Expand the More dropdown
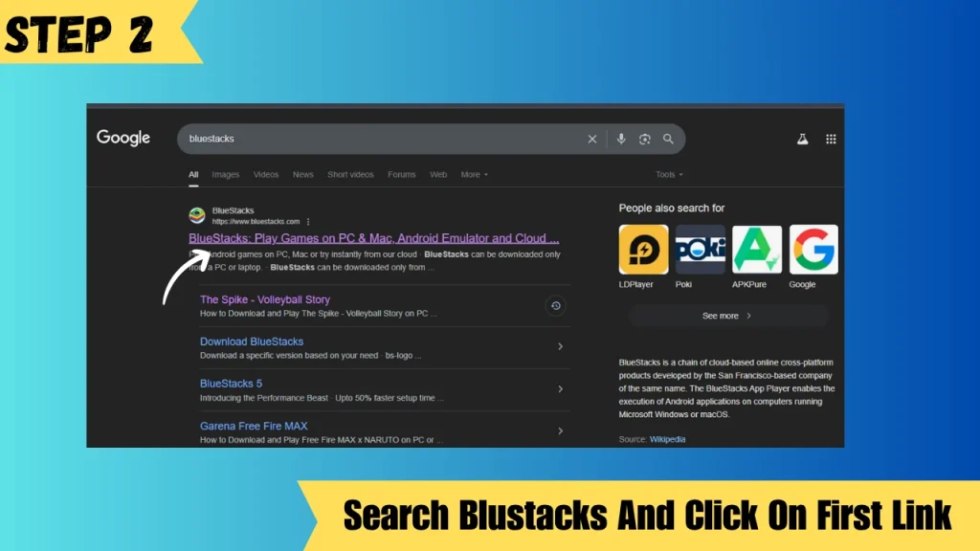The height and width of the screenshot is (551, 980). coord(475,174)
